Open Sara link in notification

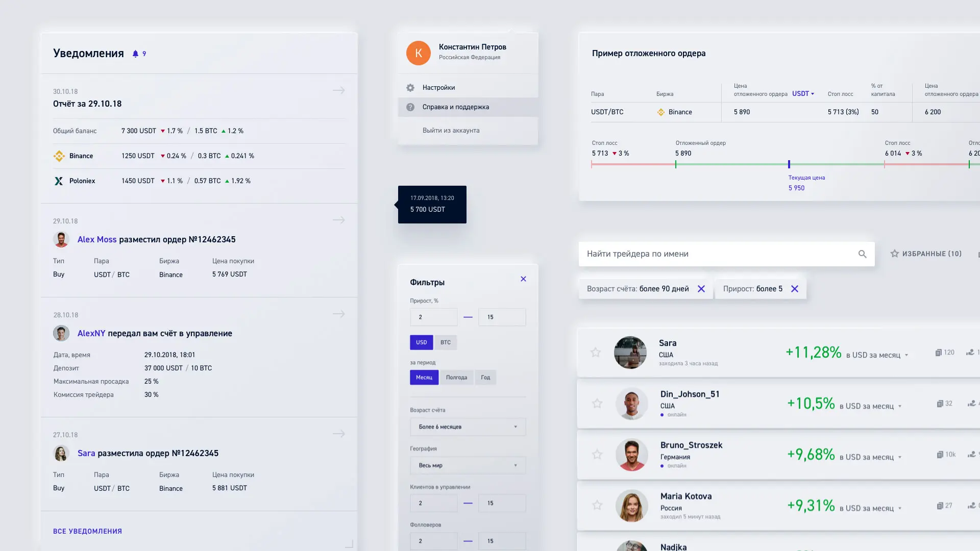click(86, 453)
